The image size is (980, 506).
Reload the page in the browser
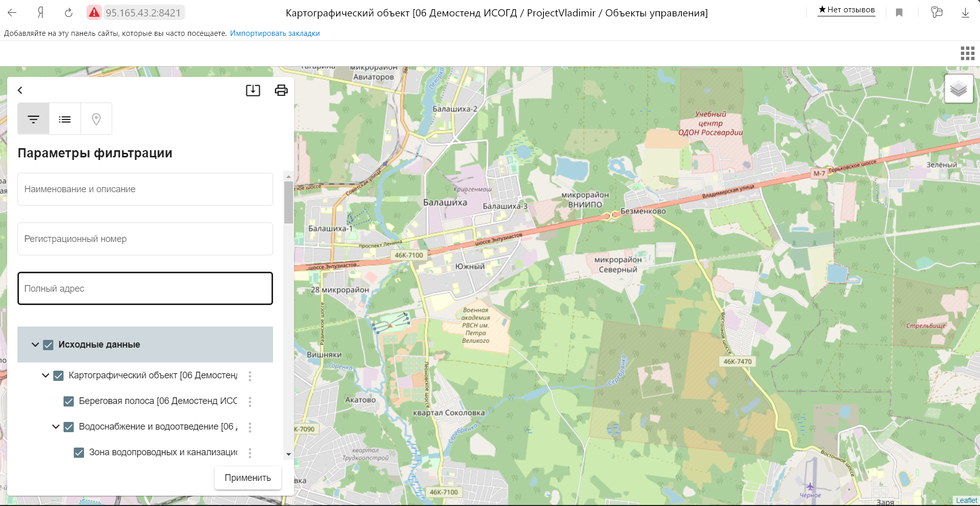click(69, 13)
